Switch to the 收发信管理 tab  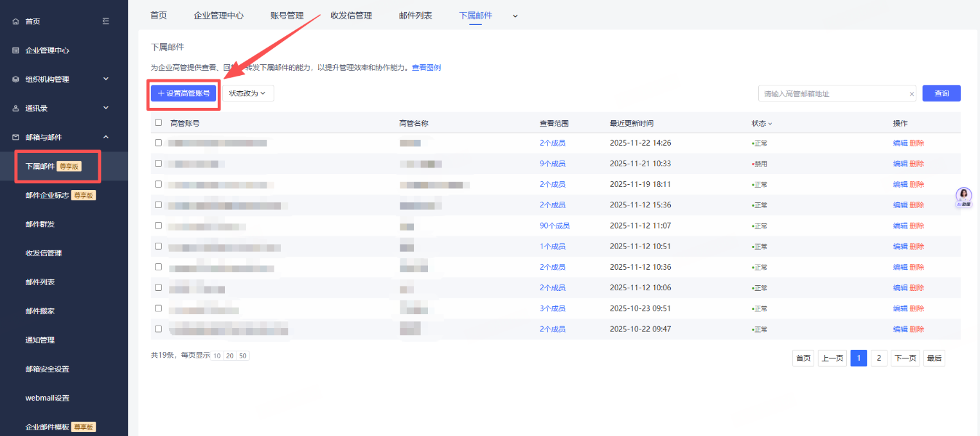point(351,15)
